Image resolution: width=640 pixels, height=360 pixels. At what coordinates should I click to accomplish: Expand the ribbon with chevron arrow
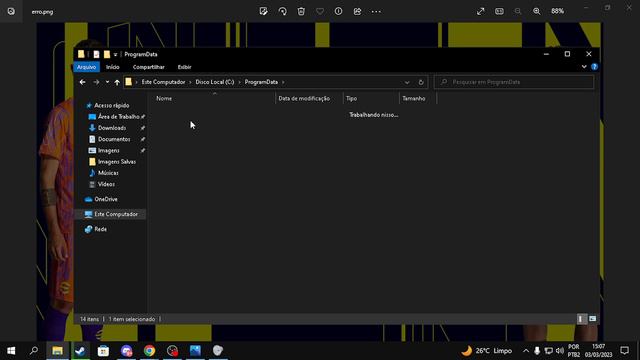pyautogui.click(x=584, y=67)
